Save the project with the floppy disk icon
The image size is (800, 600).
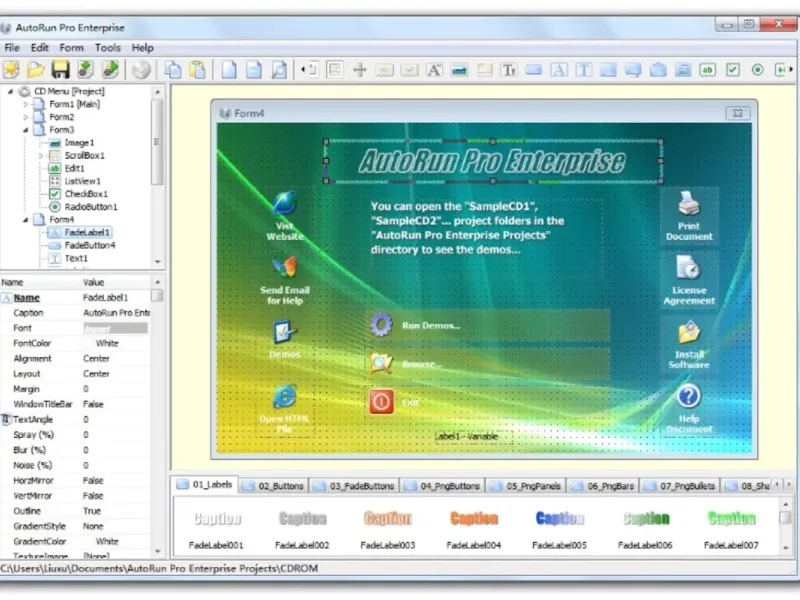(60, 69)
